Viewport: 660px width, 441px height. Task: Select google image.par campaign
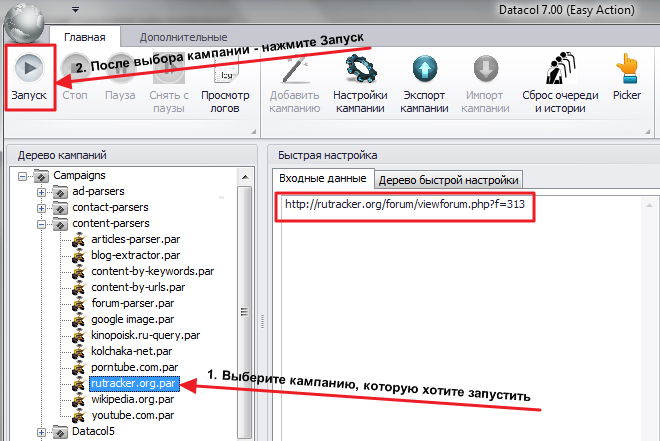pyautogui.click(x=133, y=319)
